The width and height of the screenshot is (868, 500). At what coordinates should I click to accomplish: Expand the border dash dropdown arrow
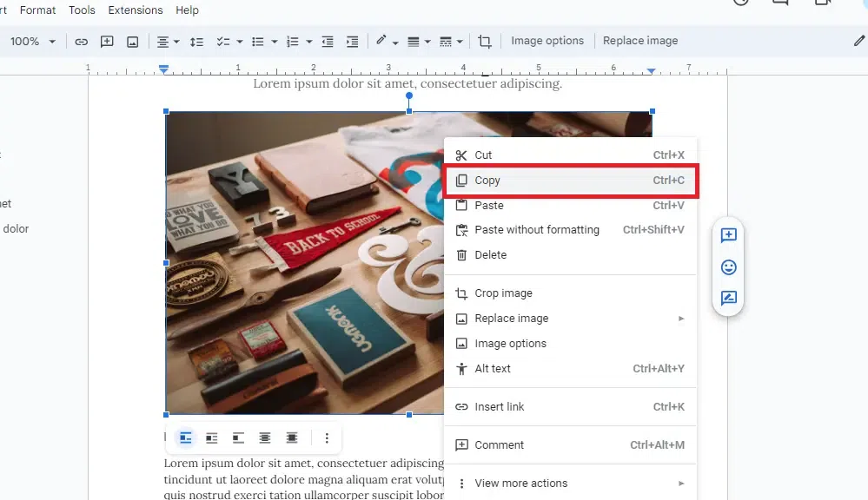pos(460,42)
